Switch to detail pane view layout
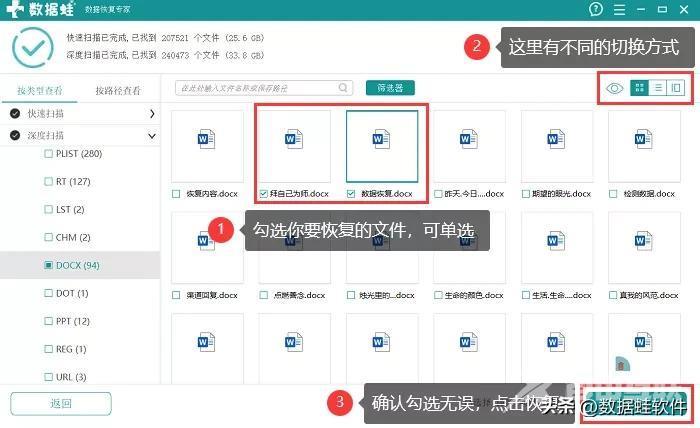The image size is (700, 428). tap(675, 87)
